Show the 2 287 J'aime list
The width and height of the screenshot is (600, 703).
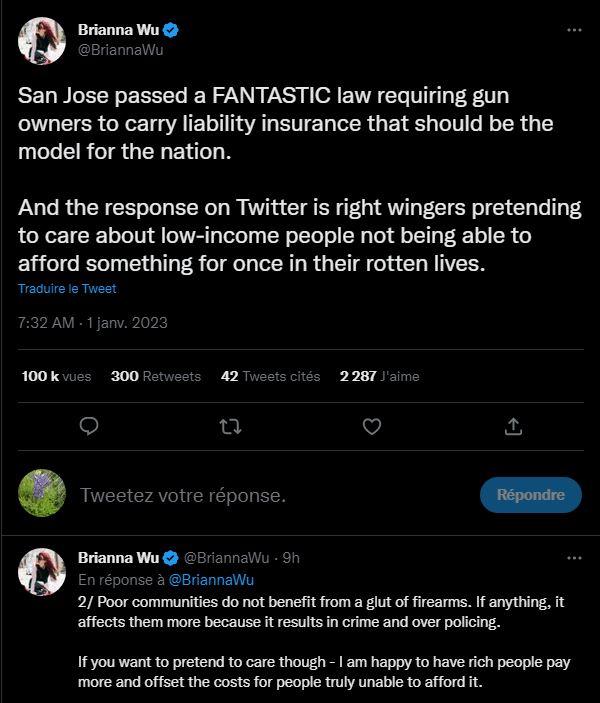[379, 376]
